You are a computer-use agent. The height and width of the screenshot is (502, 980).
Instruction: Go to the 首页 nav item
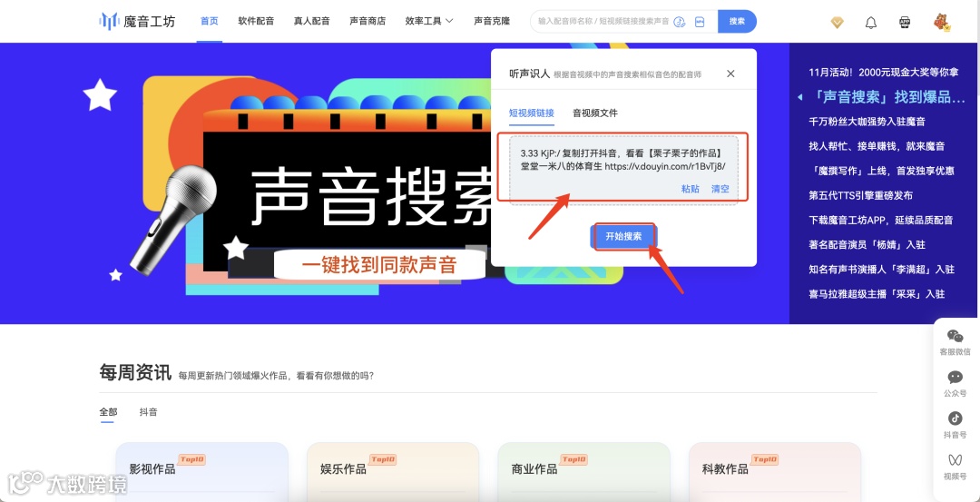210,21
